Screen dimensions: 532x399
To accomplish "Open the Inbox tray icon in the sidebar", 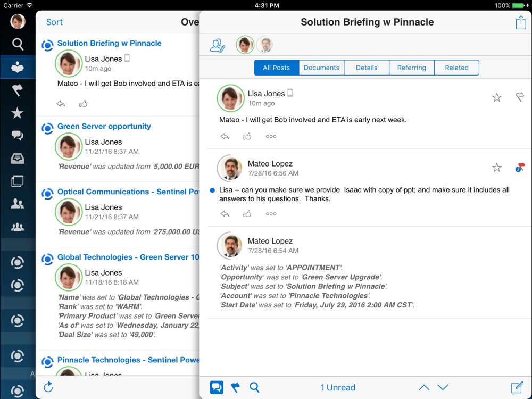I will (18, 159).
